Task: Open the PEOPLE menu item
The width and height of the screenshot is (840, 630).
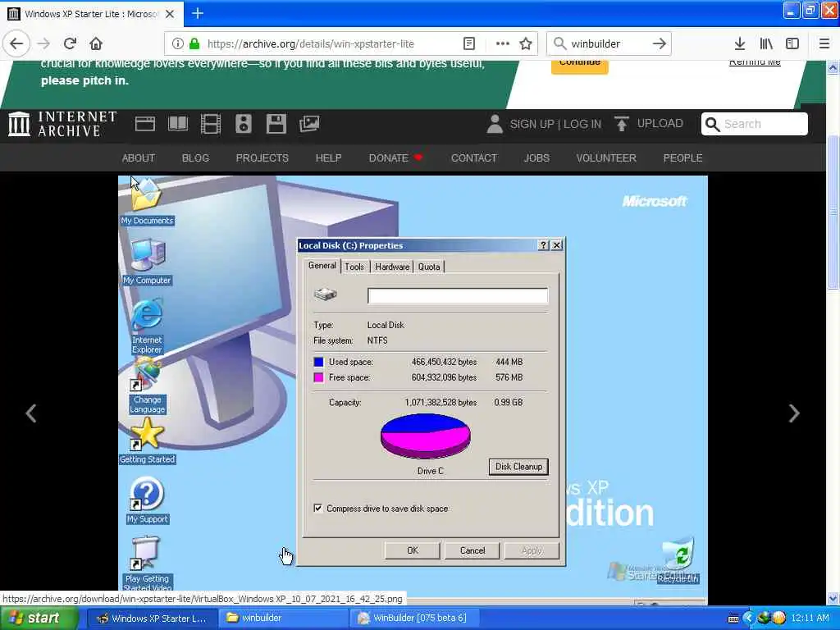Action: (683, 158)
